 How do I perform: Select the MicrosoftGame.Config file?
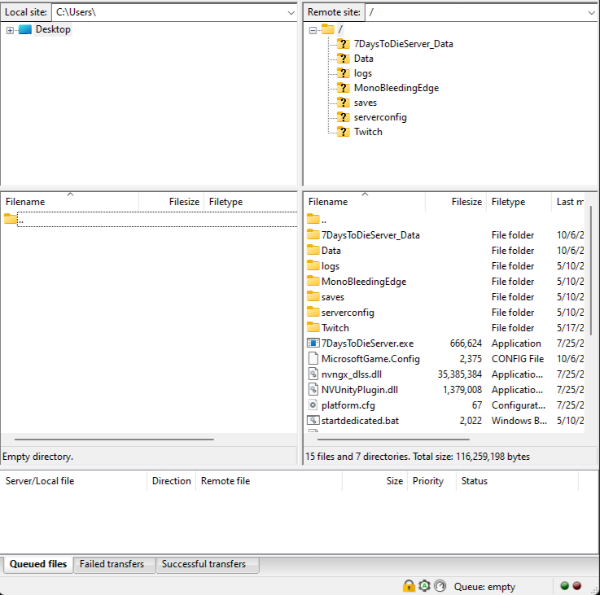pos(370,359)
